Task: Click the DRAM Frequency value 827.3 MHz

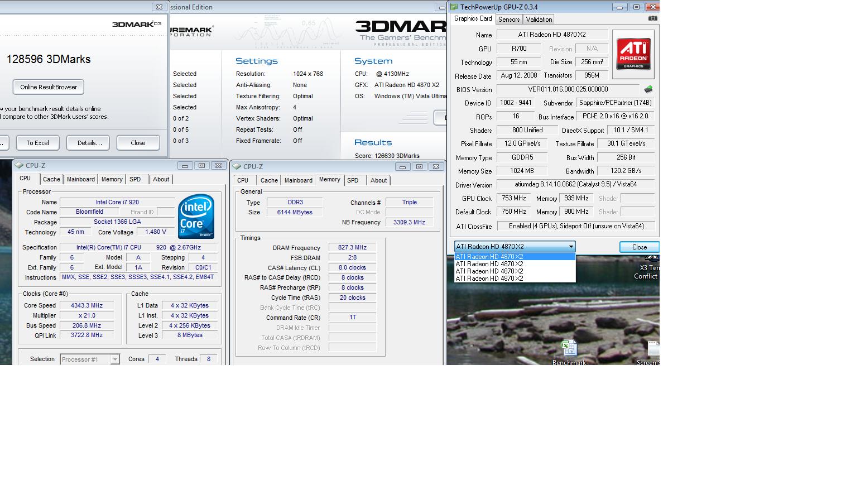Action: pyautogui.click(x=352, y=248)
